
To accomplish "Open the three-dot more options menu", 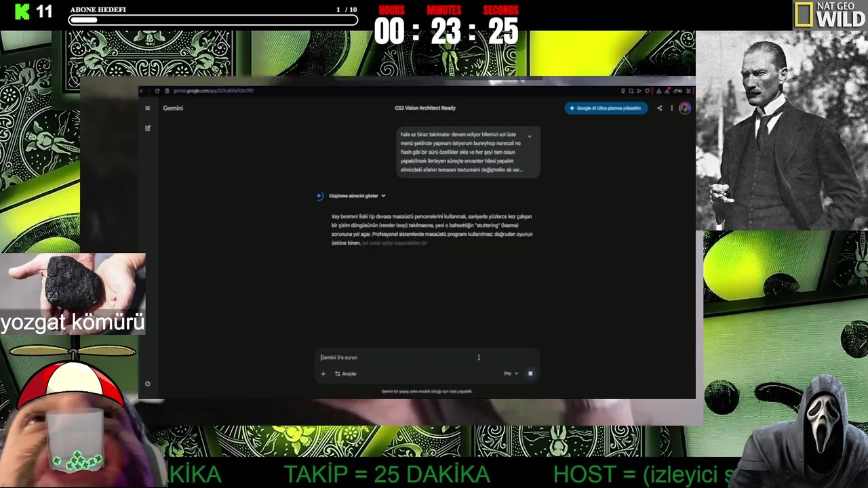I will click(672, 108).
